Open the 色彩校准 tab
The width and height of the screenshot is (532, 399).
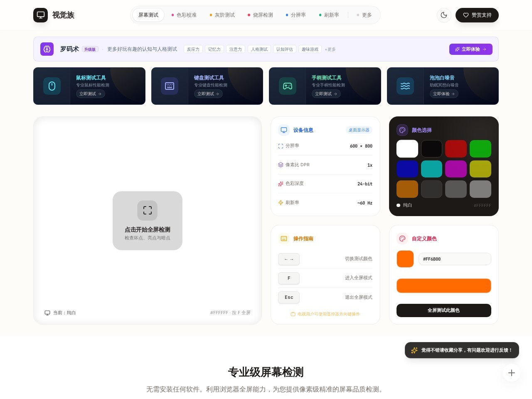pos(184,15)
